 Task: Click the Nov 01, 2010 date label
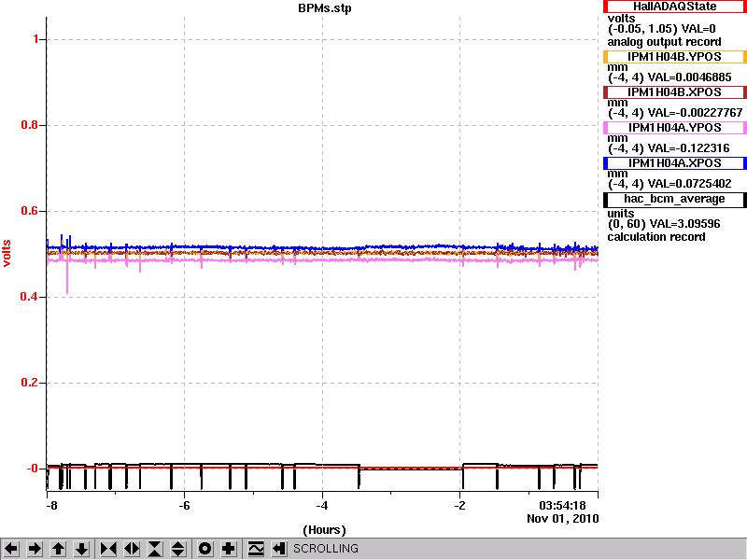point(563,519)
